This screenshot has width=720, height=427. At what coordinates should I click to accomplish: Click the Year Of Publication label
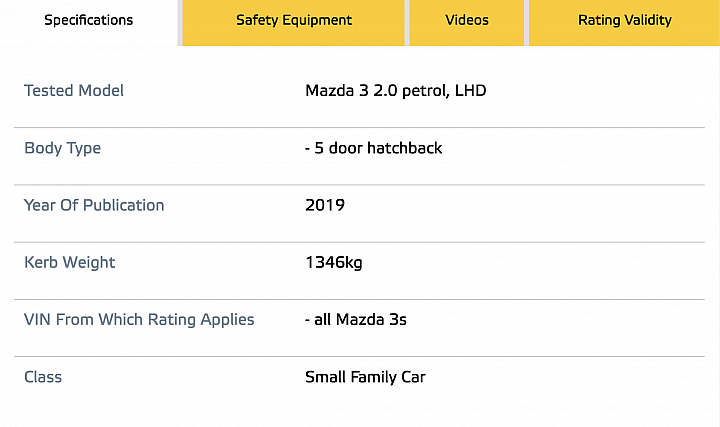point(94,205)
